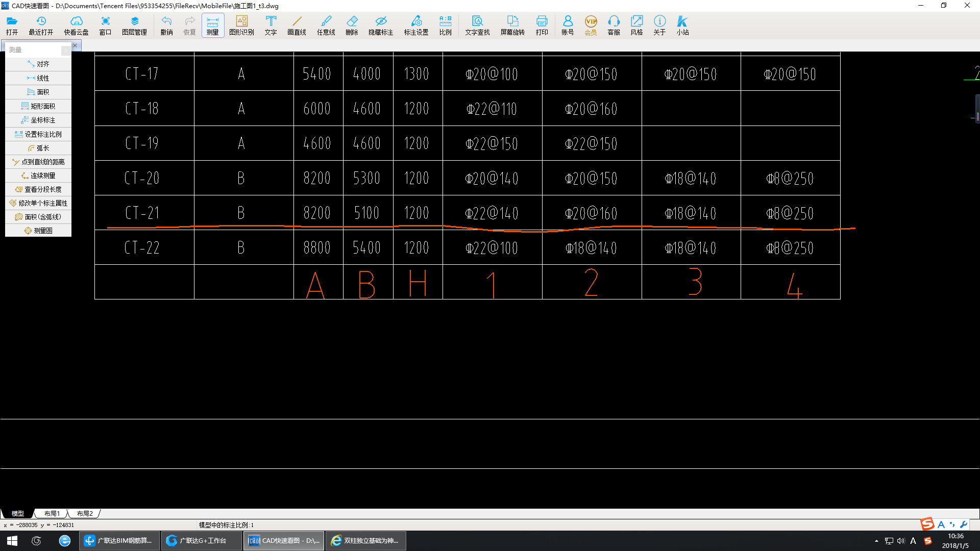Select 图形识别 shape recognition tool
980x551 pixels.
[241, 25]
